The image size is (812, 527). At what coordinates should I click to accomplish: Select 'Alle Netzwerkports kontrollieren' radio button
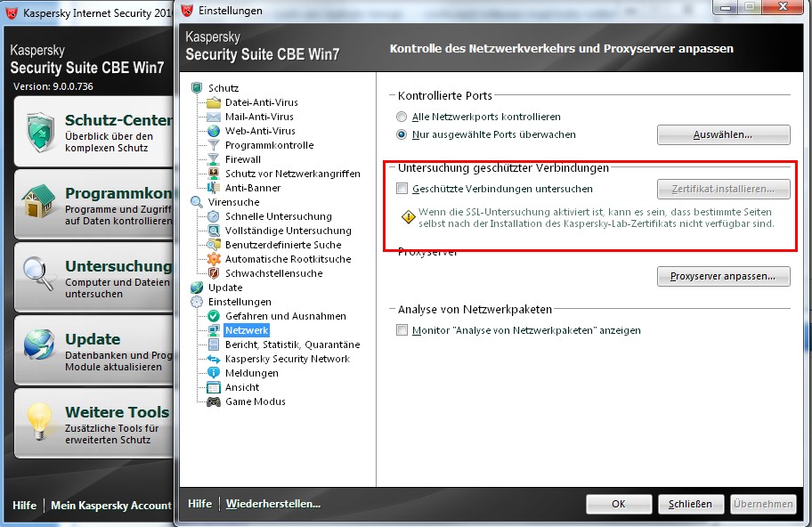click(402, 117)
